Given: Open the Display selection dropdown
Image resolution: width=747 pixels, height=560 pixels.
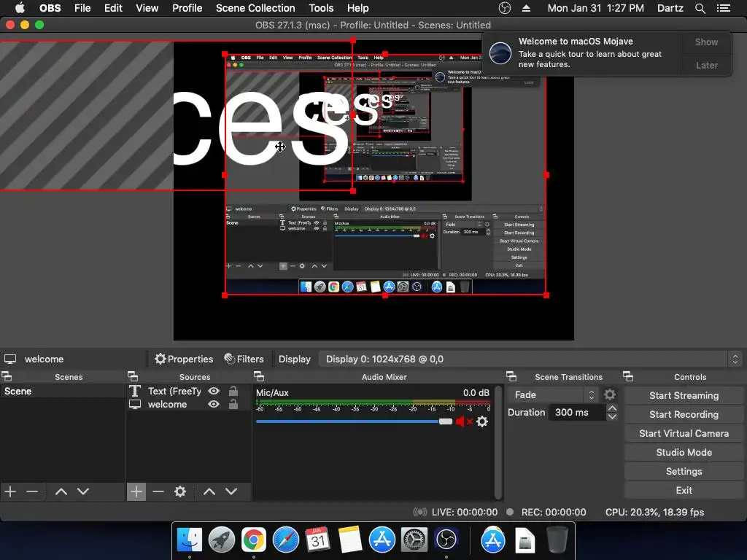Looking at the screenshot, I should click(530, 359).
